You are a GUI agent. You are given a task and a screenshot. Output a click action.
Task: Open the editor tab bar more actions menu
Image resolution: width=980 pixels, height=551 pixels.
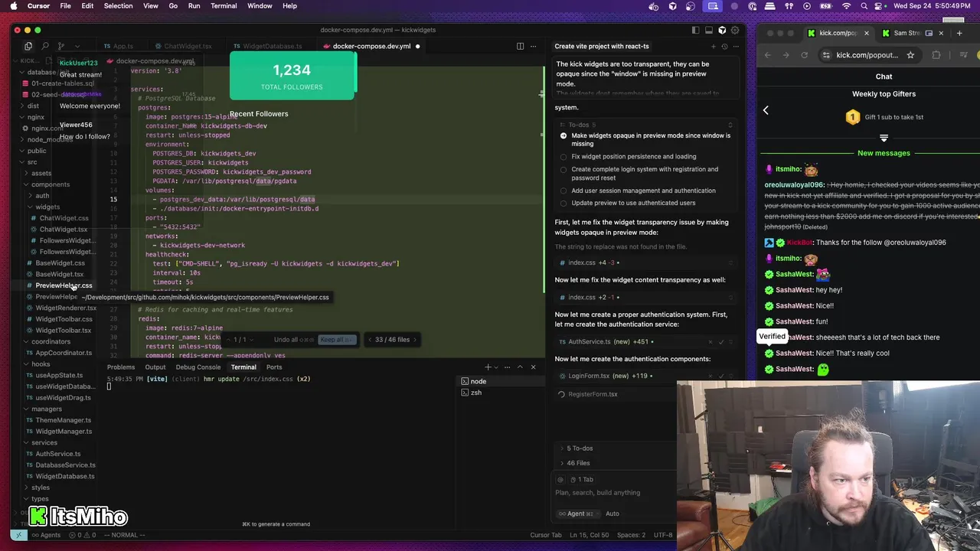click(x=534, y=46)
